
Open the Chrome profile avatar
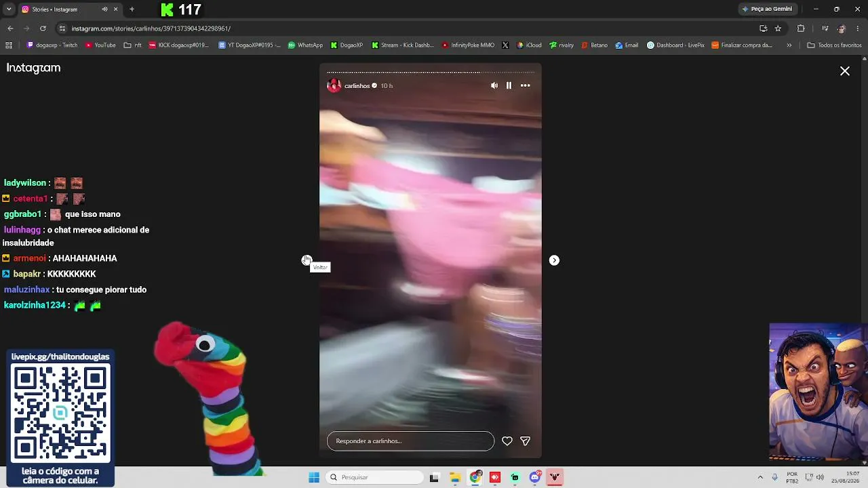click(x=841, y=28)
